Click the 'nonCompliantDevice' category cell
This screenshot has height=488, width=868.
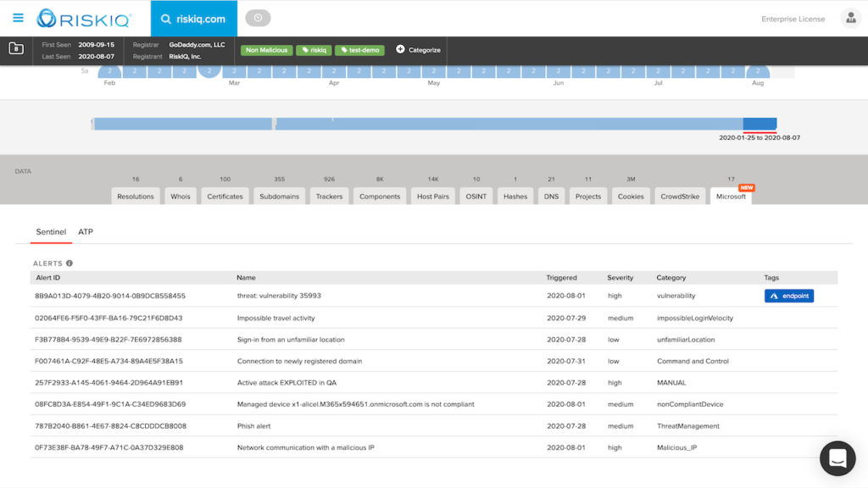click(x=690, y=404)
